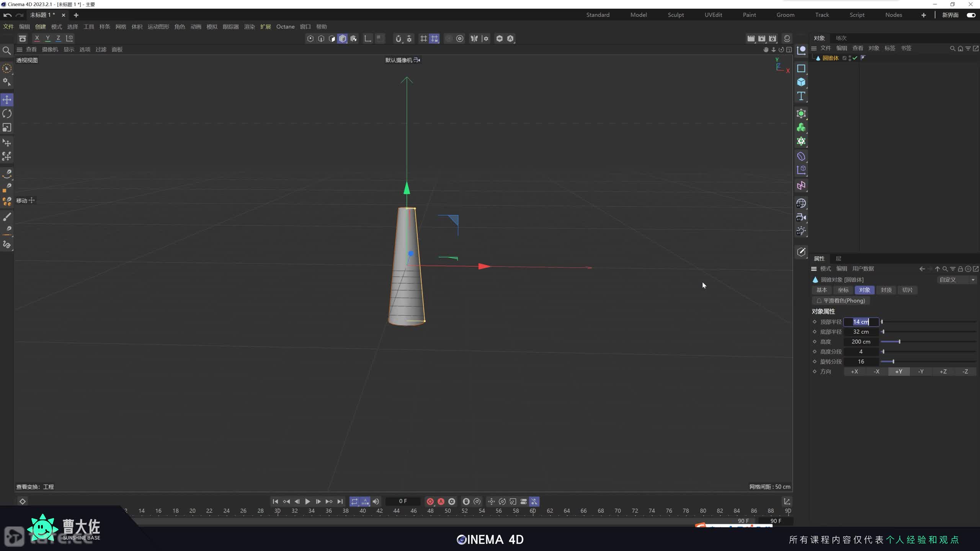Click the 高度 slider
Viewport: 980px width, 551px height.
pyautogui.click(x=899, y=342)
